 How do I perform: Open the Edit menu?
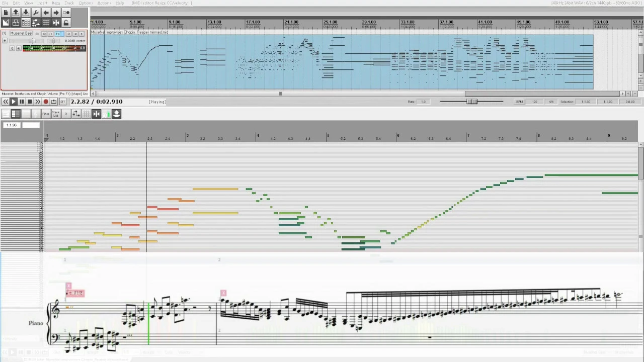coord(17,3)
